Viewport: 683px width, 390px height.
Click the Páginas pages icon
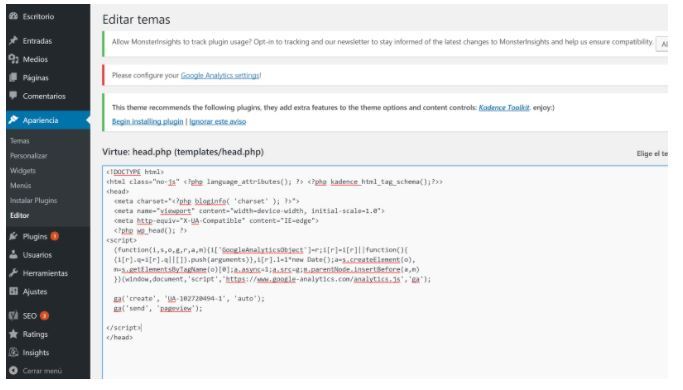pyautogui.click(x=13, y=78)
